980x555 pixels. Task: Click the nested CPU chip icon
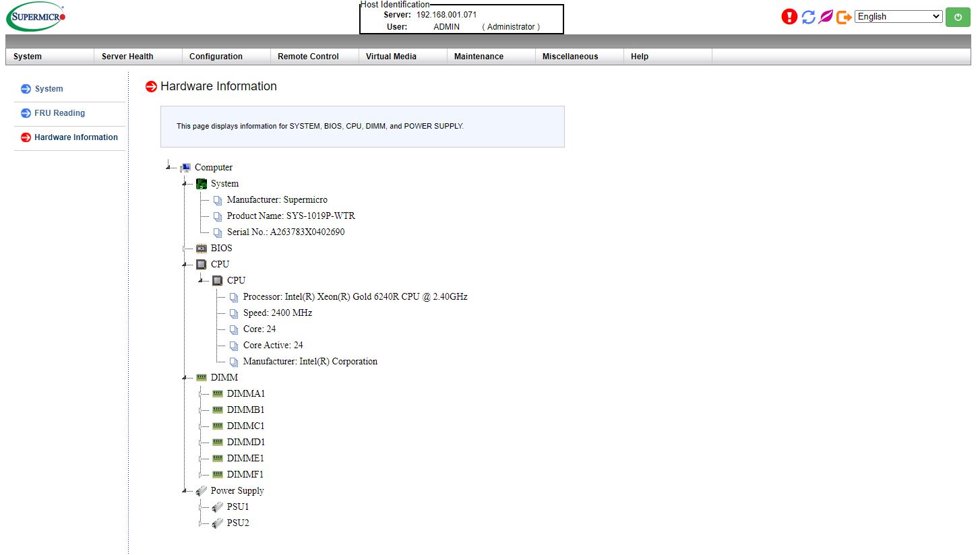218,280
